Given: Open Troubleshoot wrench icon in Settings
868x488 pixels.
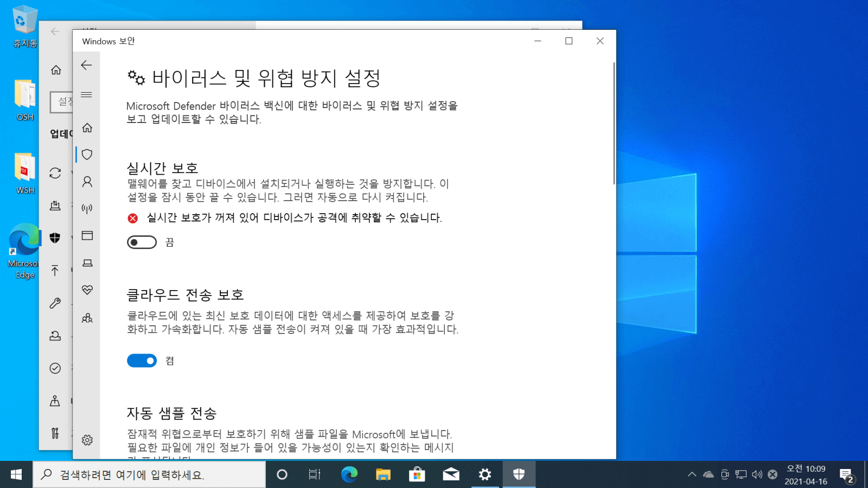Looking at the screenshot, I should [55, 303].
